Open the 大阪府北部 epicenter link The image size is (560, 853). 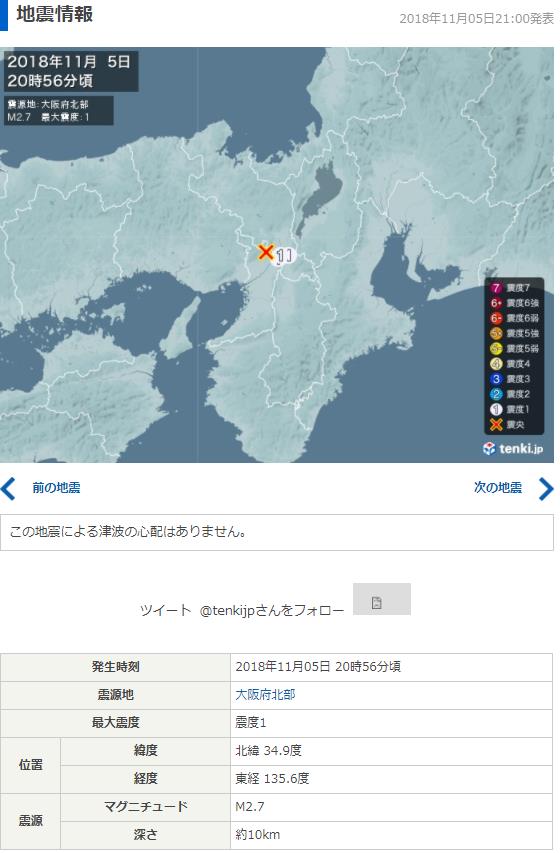click(265, 695)
